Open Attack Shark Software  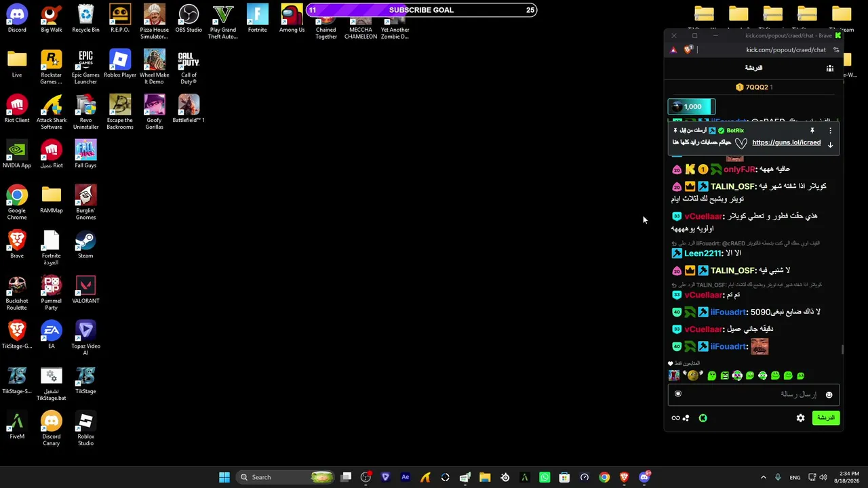pos(52,112)
